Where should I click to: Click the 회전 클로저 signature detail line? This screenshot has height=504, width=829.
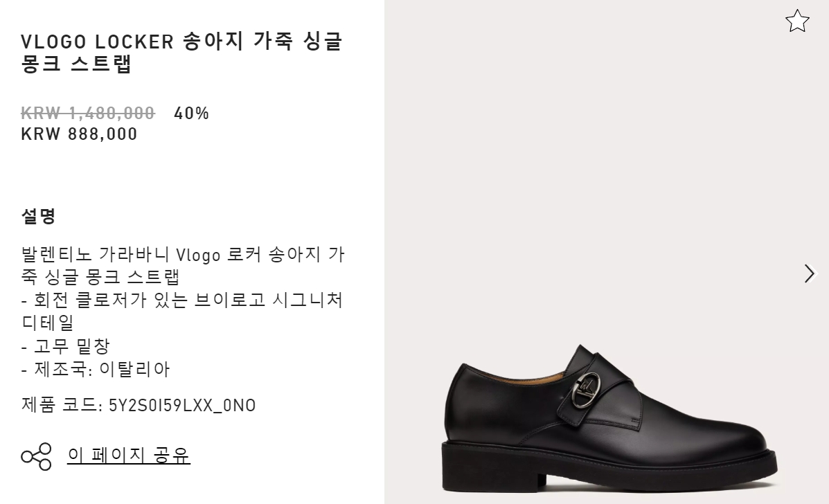point(182,311)
